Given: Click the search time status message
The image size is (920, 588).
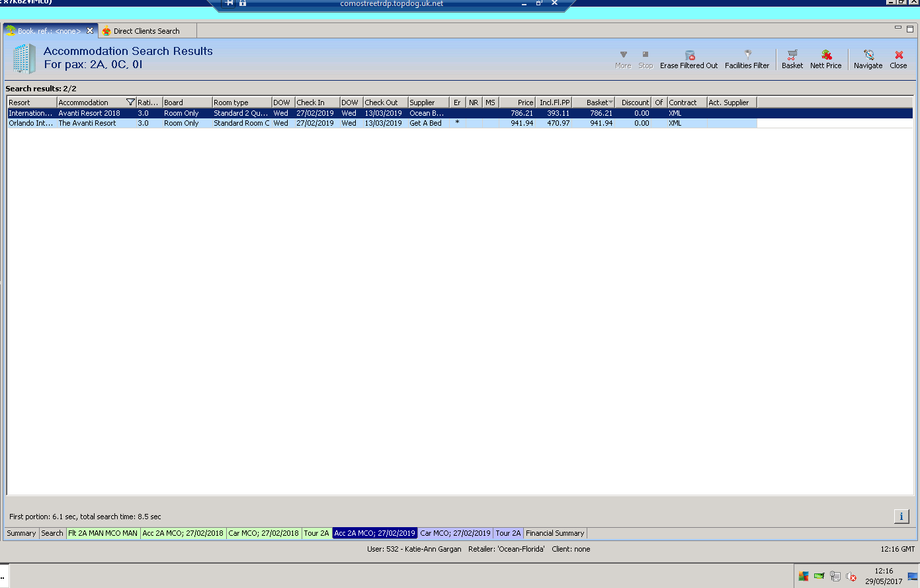Looking at the screenshot, I should click(85, 517).
